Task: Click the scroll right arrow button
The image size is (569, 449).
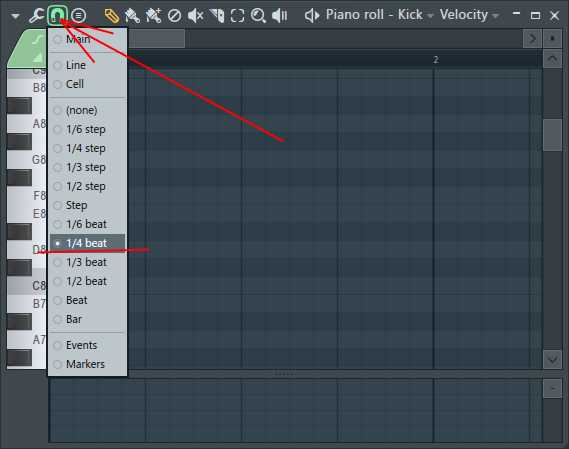Action: pyautogui.click(x=532, y=38)
